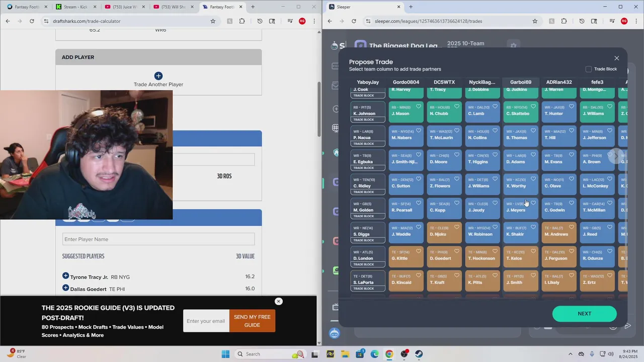Image resolution: width=644 pixels, height=362 pixels.
Task: Select S. LaPorta player card
Action: pyautogui.click(x=368, y=281)
